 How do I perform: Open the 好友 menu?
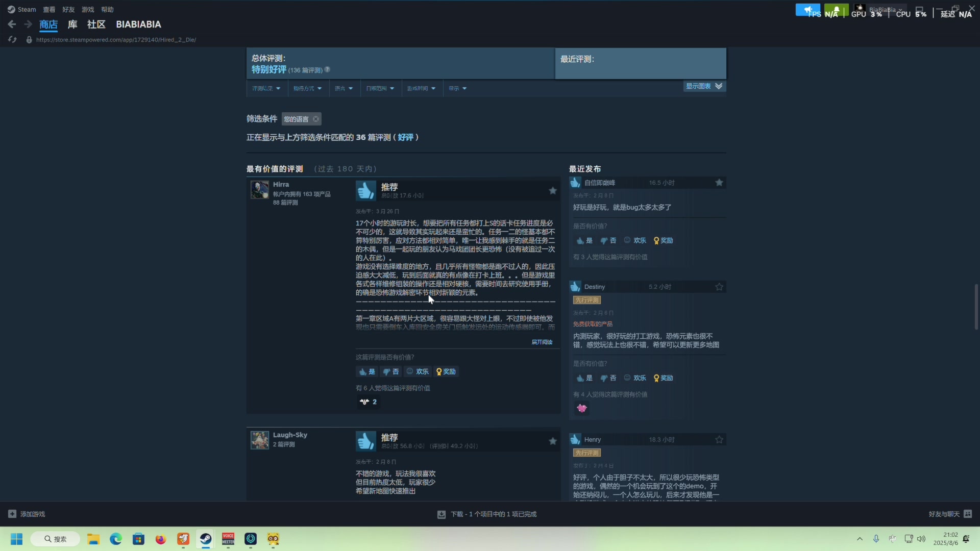click(x=68, y=9)
